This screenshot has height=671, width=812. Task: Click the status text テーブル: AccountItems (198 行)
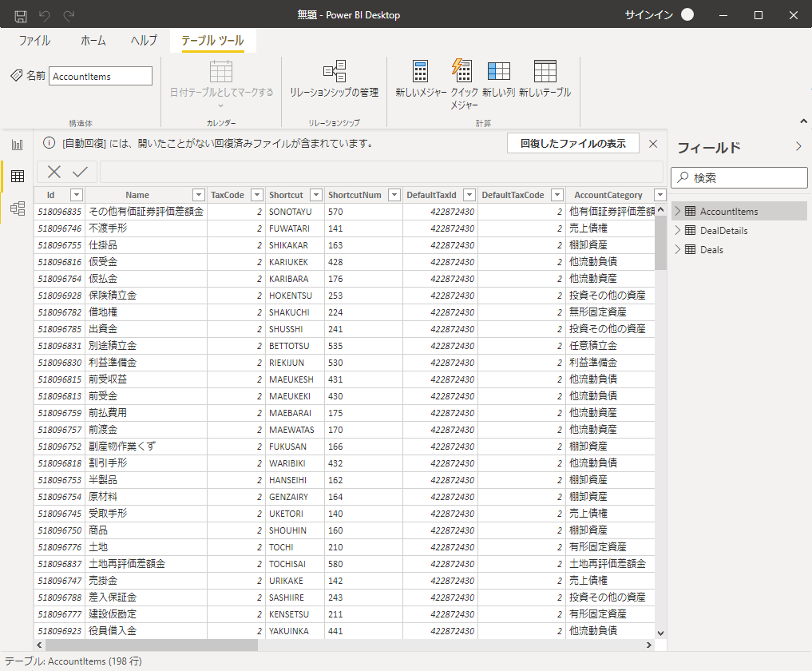(73, 661)
